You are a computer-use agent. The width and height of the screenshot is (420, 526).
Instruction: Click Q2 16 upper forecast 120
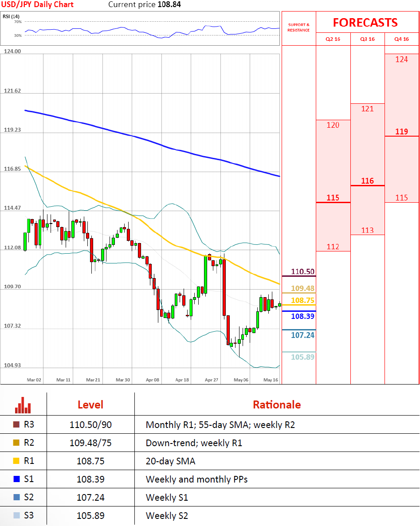(x=333, y=125)
